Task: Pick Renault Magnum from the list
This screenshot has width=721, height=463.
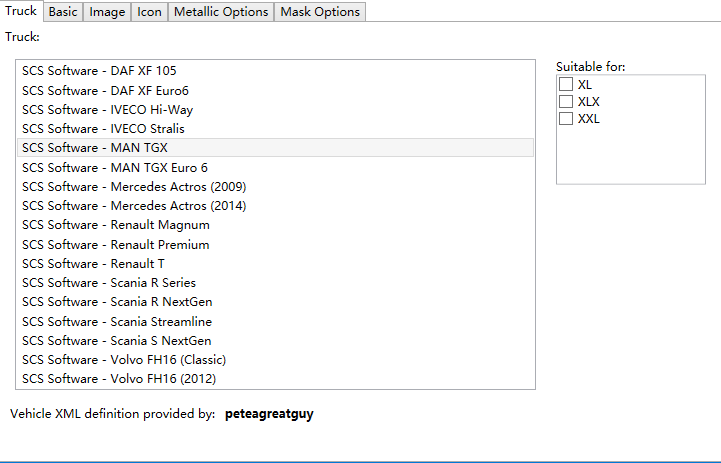Action: tap(115, 225)
